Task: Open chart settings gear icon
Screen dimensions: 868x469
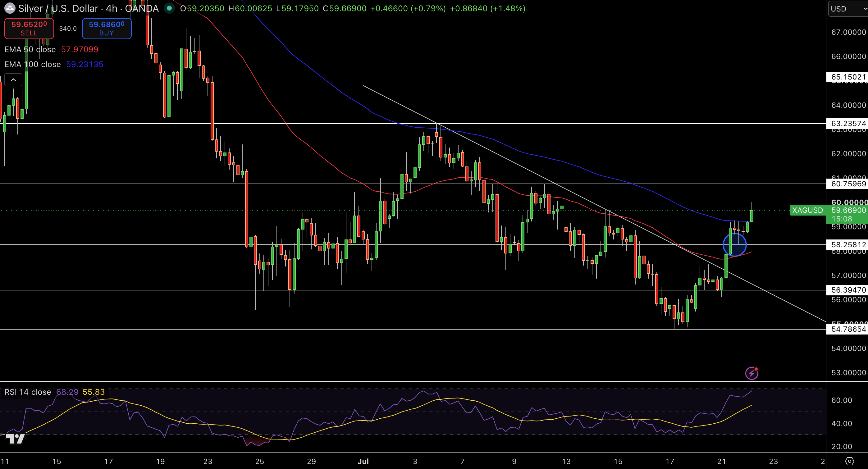Action: [849, 461]
